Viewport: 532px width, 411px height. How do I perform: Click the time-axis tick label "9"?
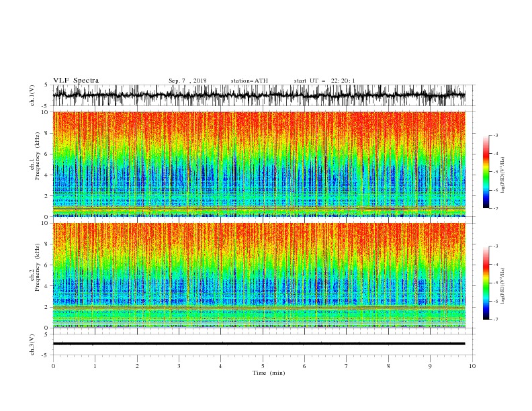point(430,366)
